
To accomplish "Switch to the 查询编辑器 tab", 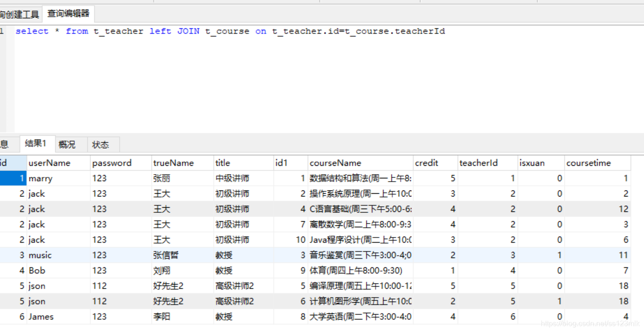I will (68, 14).
